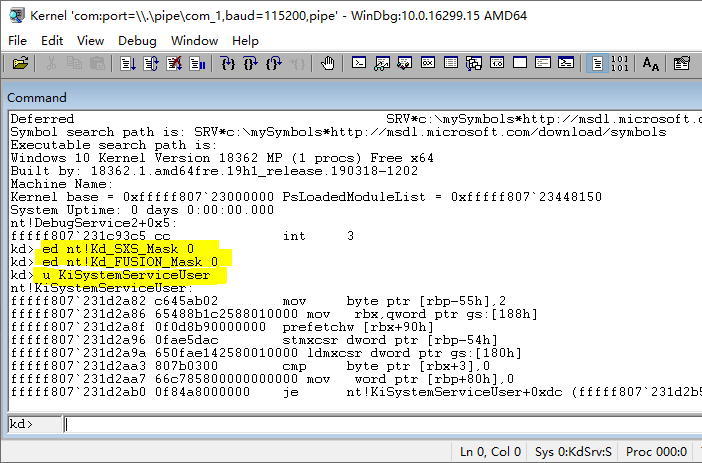Click highlighted command 'ed nt!Kd_SXS_Mask 0'
Screen dimensions: 702x463
[x=118, y=249]
